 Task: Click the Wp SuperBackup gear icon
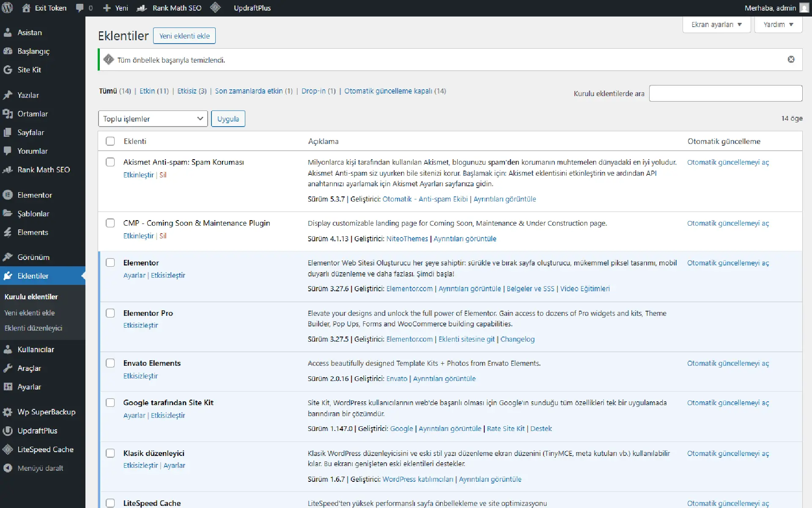coord(8,412)
